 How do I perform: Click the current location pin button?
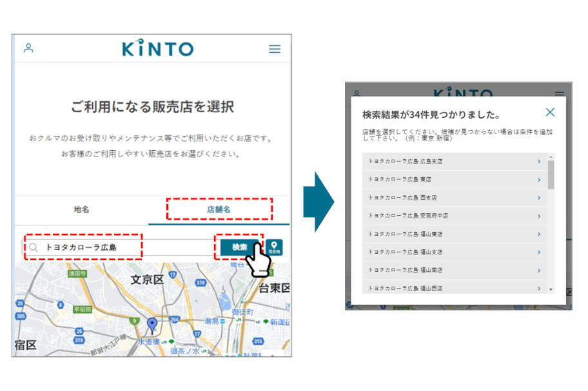point(274,247)
